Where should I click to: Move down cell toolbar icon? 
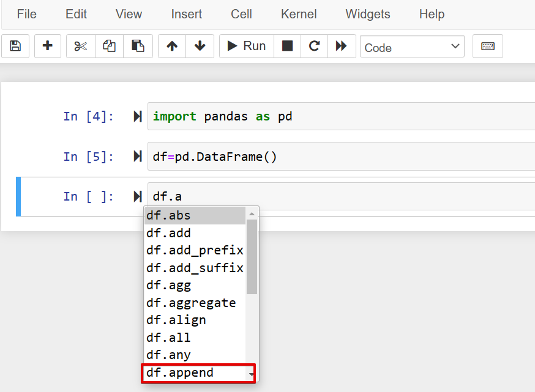pos(200,46)
